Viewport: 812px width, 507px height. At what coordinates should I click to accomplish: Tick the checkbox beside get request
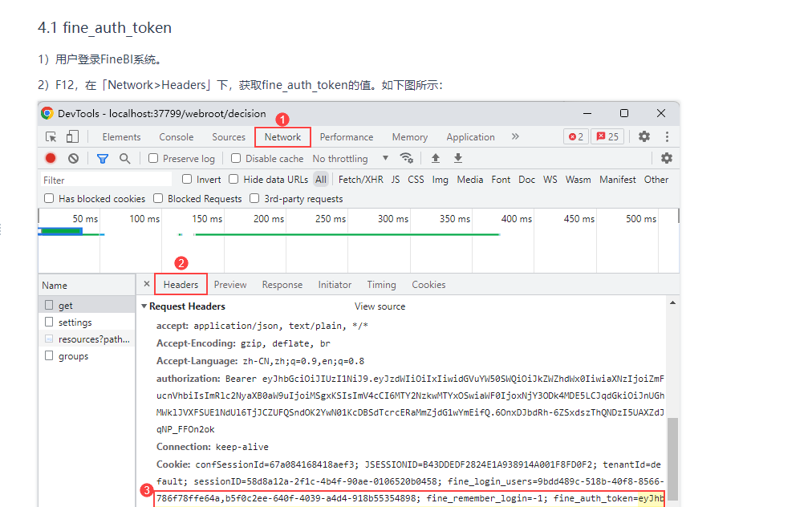[x=49, y=305]
